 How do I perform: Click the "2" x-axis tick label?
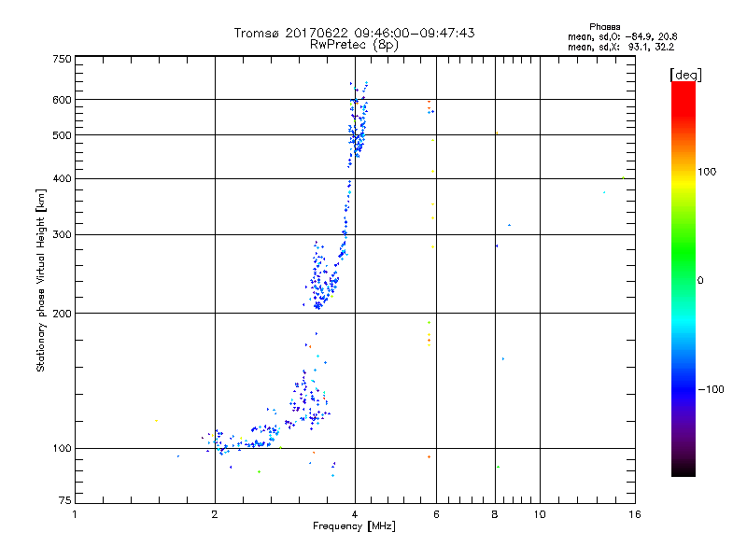coord(215,514)
